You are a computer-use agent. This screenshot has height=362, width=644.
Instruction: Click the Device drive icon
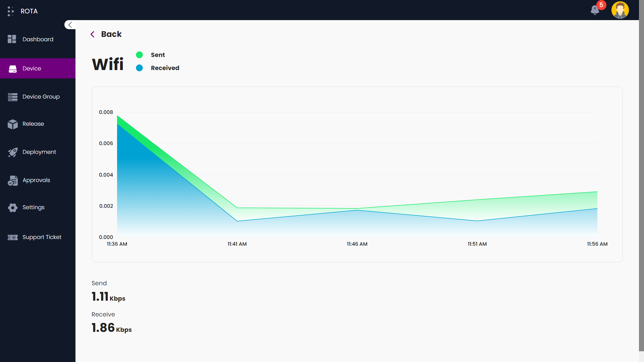tap(13, 69)
